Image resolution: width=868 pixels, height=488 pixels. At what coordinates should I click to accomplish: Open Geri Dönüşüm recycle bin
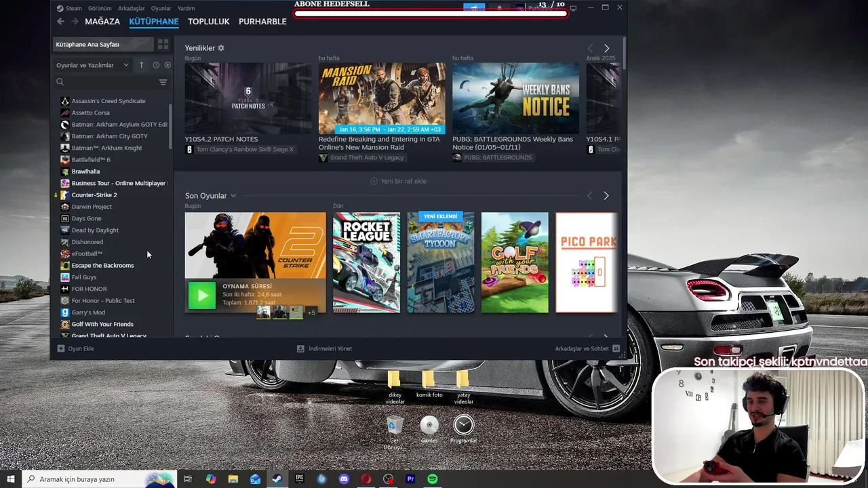[x=394, y=433]
